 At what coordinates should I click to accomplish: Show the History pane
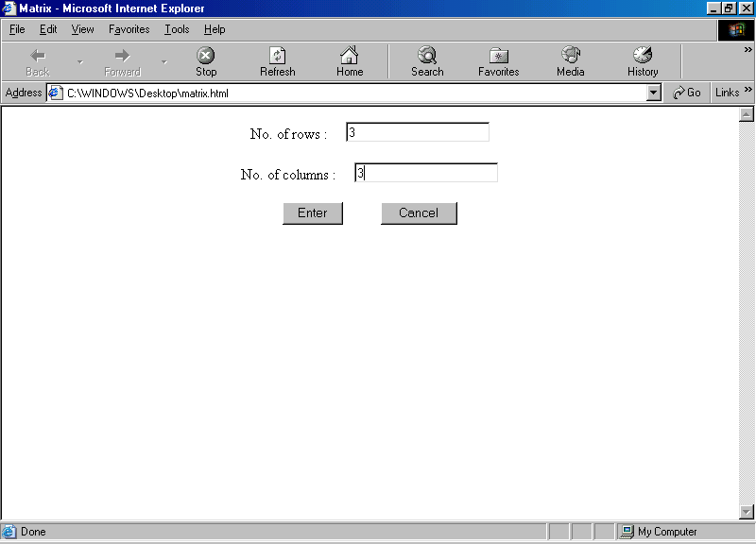click(643, 61)
